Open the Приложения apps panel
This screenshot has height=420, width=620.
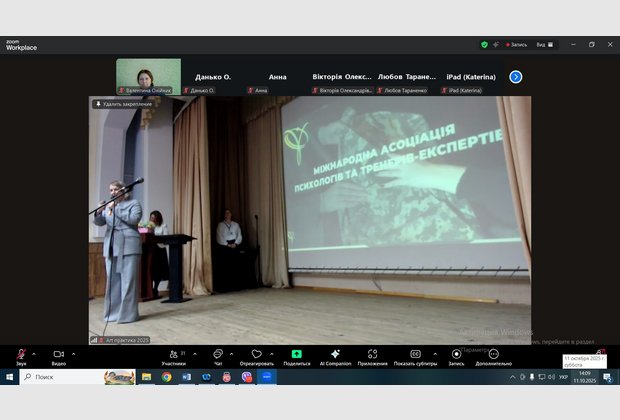point(372,355)
